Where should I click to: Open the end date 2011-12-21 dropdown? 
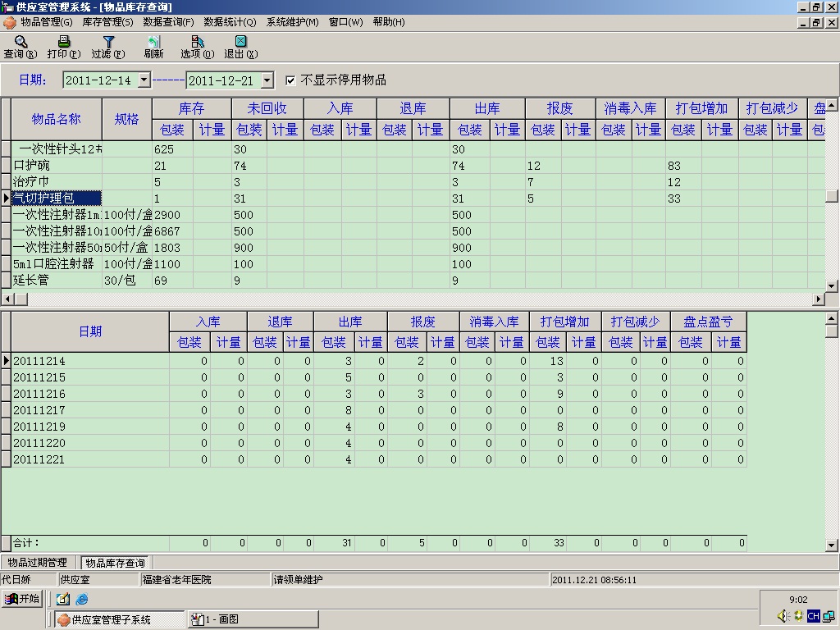(x=267, y=80)
